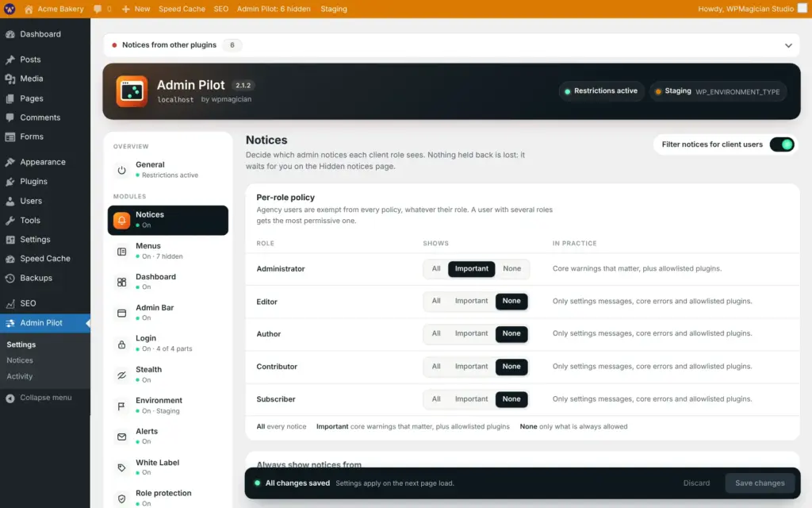Screen dimensions: 812x508
Task: Expand Notices from other plugins chevron
Action: pos(788,45)
